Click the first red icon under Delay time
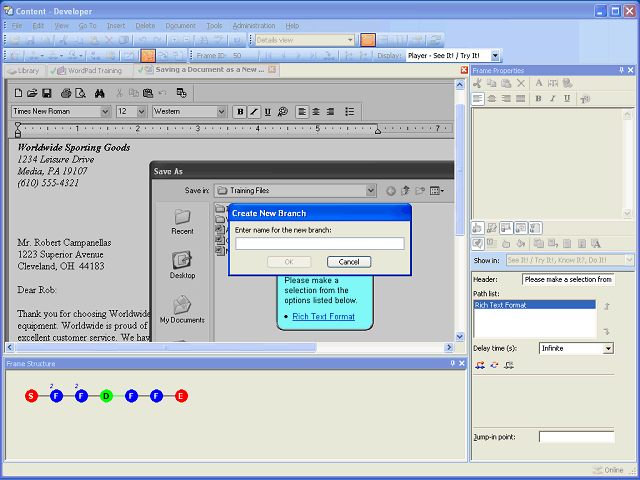 click(x=480, y=365)
